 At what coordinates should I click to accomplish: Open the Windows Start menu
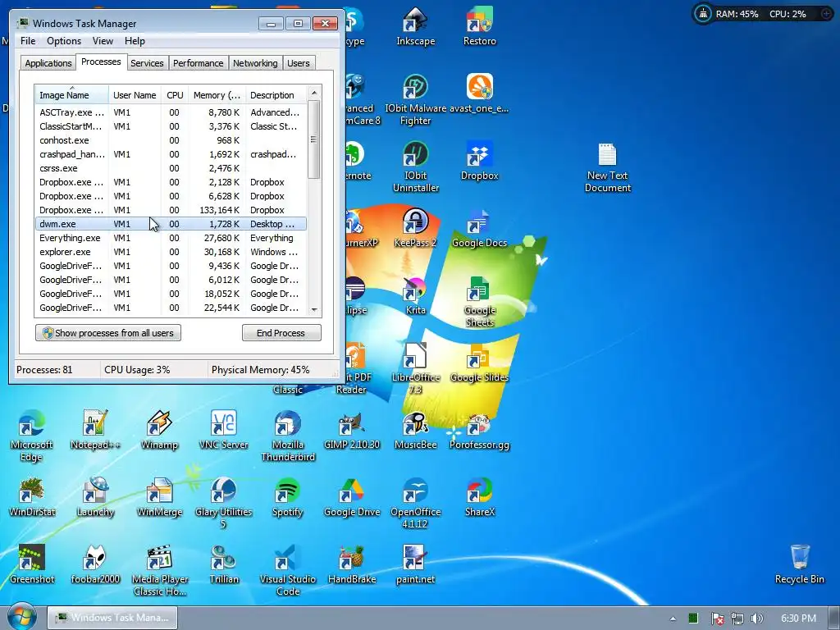(x=22, y=617)
